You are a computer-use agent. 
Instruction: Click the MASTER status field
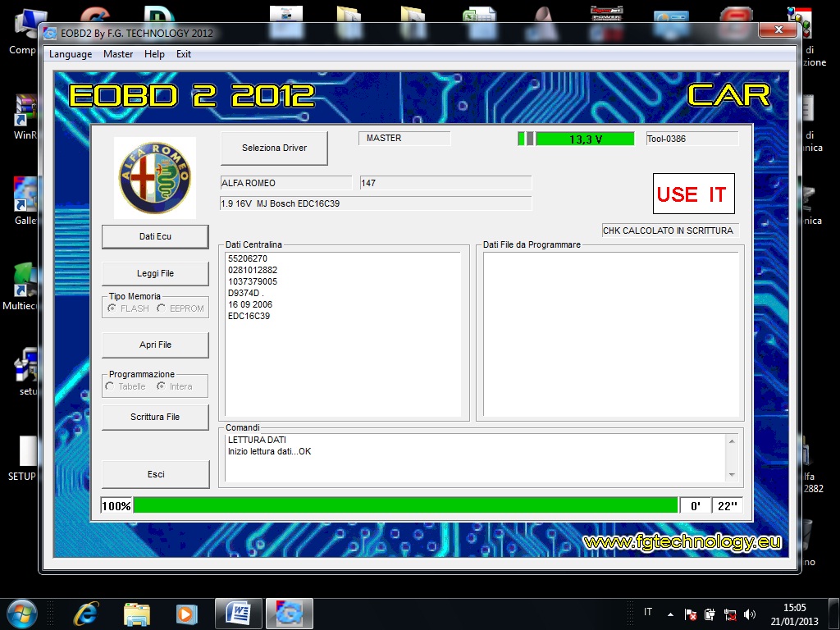pos(404,138)
